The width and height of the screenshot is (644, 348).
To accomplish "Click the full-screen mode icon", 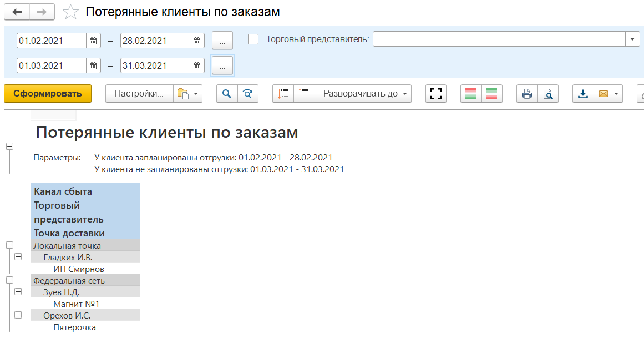I will (436, 94).
